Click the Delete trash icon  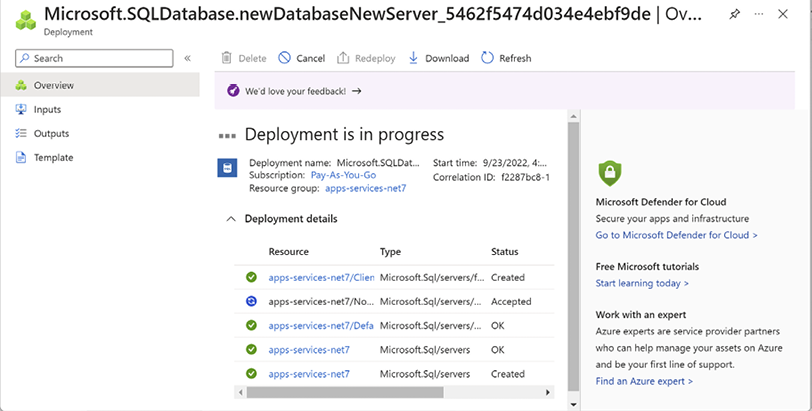226,58
